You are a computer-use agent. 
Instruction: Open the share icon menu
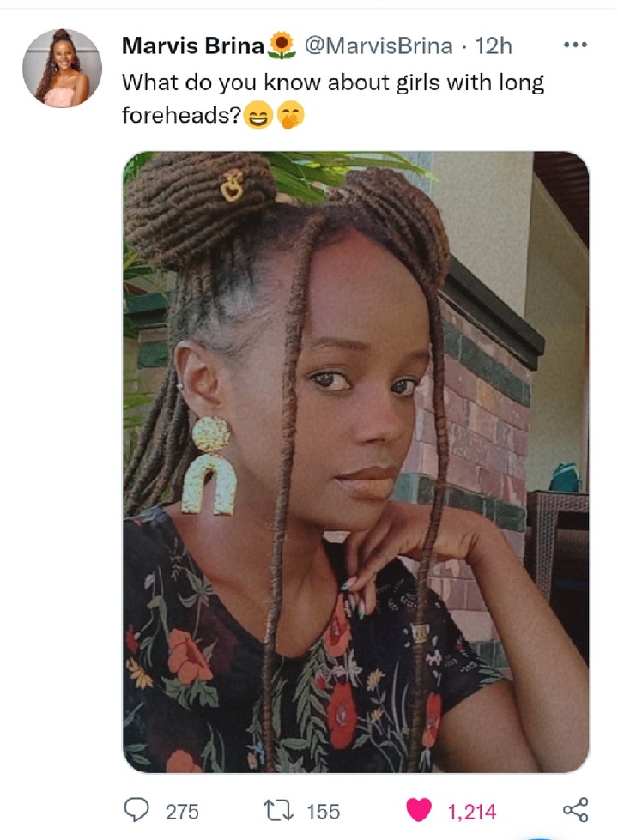coord(576,809)
